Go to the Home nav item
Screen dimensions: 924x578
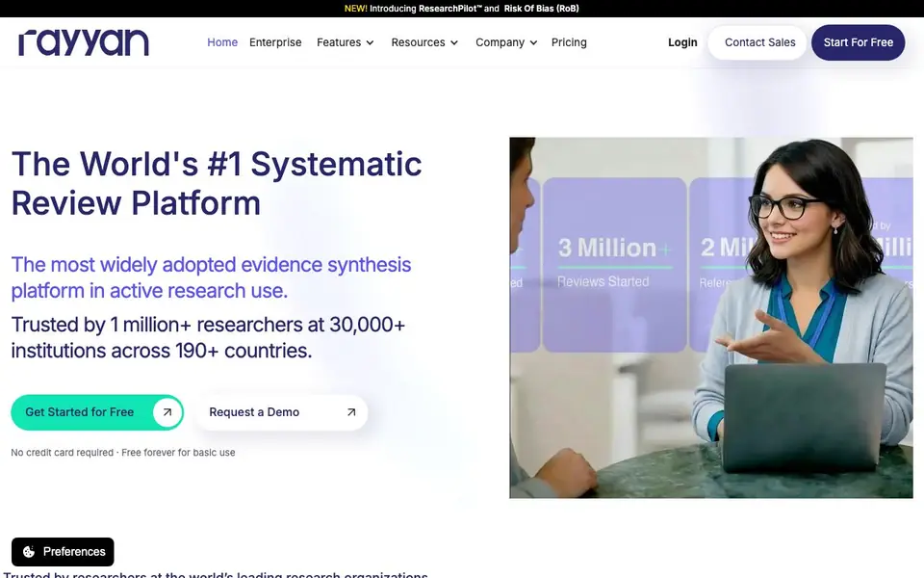click(222, 42)
